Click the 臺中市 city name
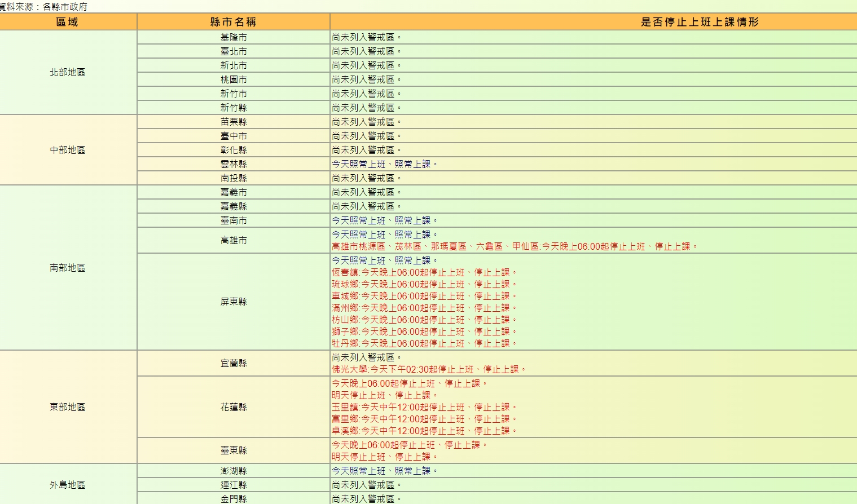 pyautogui.click(x=234, y=136)
